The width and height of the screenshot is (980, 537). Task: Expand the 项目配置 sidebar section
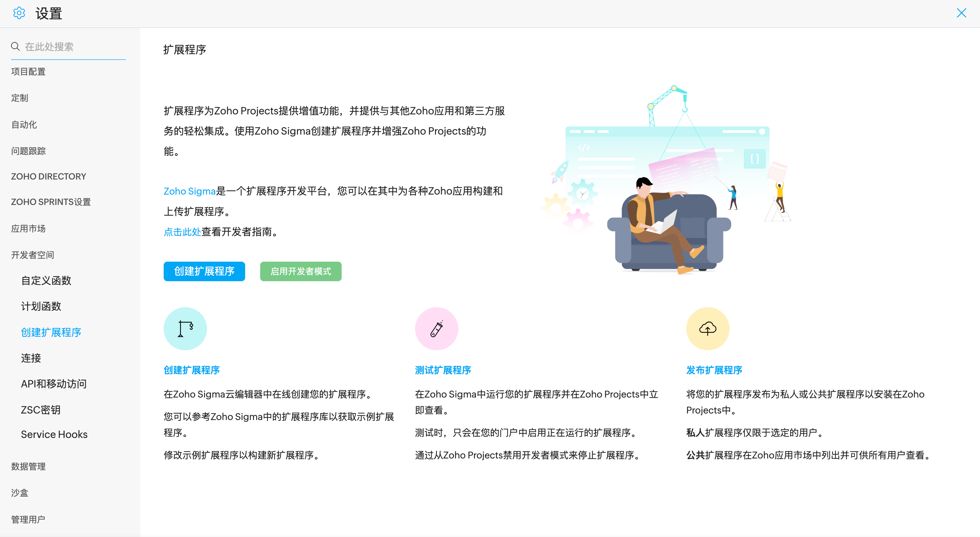(x=28, y=71)
